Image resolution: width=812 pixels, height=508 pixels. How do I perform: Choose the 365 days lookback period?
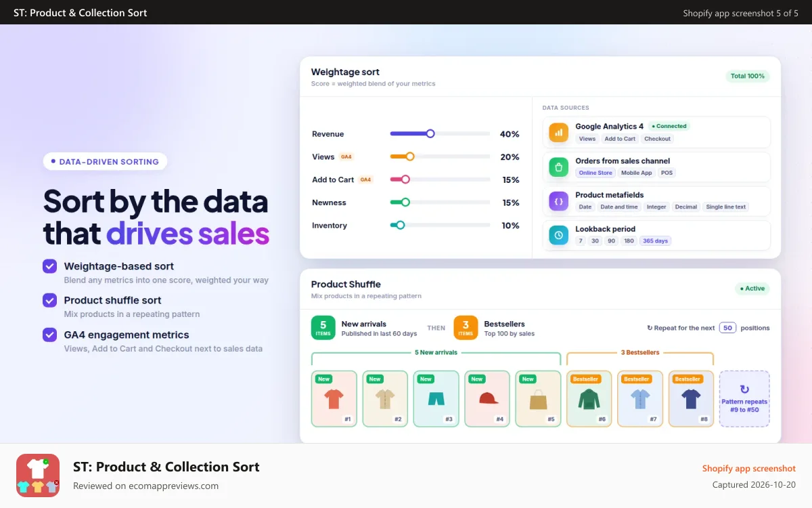point(655,241)
